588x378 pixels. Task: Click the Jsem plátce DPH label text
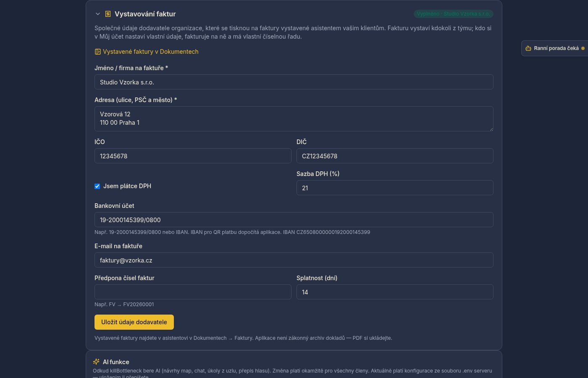coord(127,186)
